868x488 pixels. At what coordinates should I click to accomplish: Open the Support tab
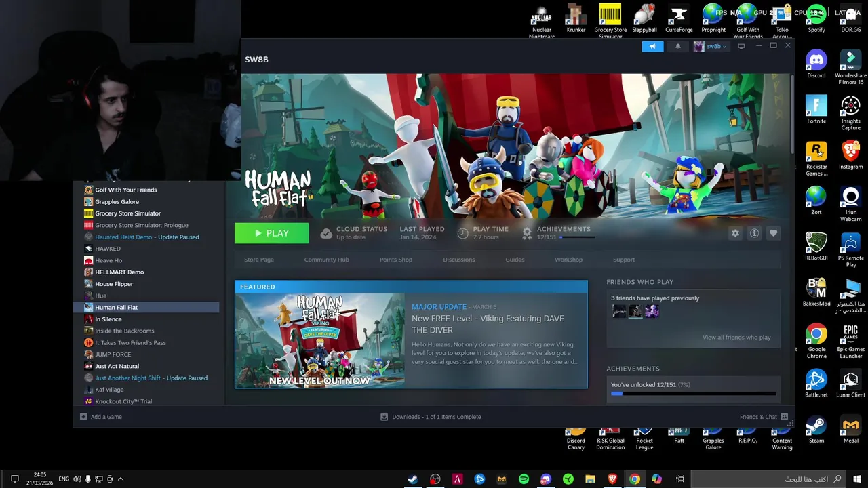pos(624,260)
